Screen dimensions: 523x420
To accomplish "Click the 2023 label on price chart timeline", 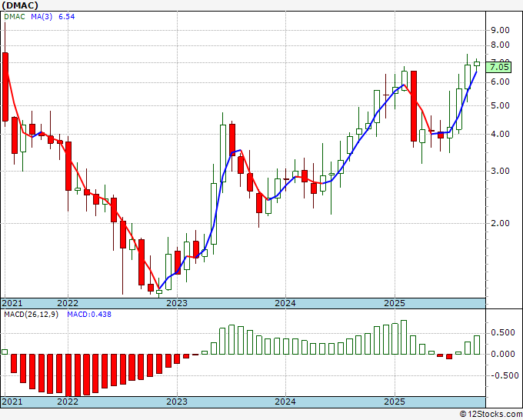I will pos(177,303).
